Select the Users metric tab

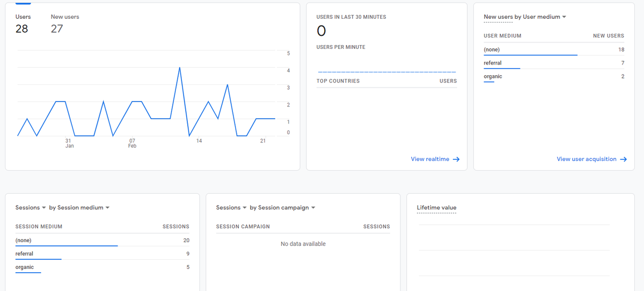pyautogui.click(x=23, y=24)
